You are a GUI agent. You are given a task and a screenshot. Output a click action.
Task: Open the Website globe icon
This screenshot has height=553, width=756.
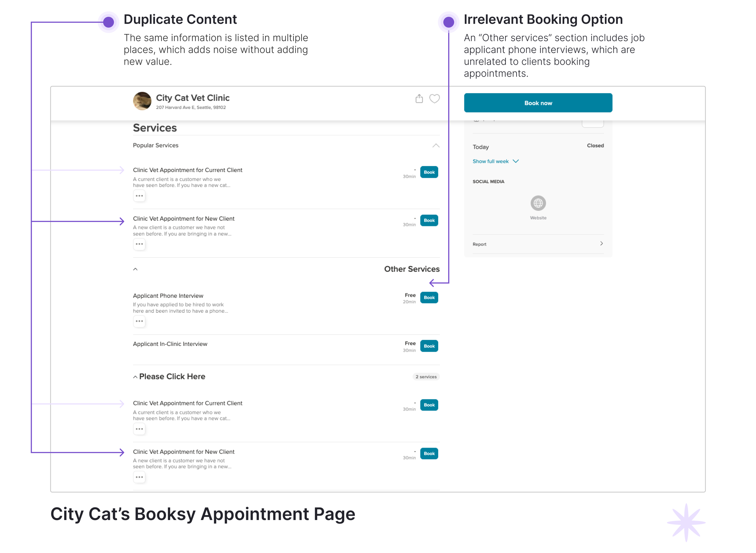coord(538,203)
